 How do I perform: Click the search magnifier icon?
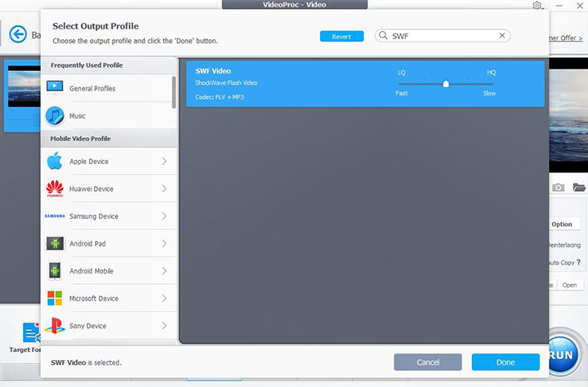tap(383, 36)
